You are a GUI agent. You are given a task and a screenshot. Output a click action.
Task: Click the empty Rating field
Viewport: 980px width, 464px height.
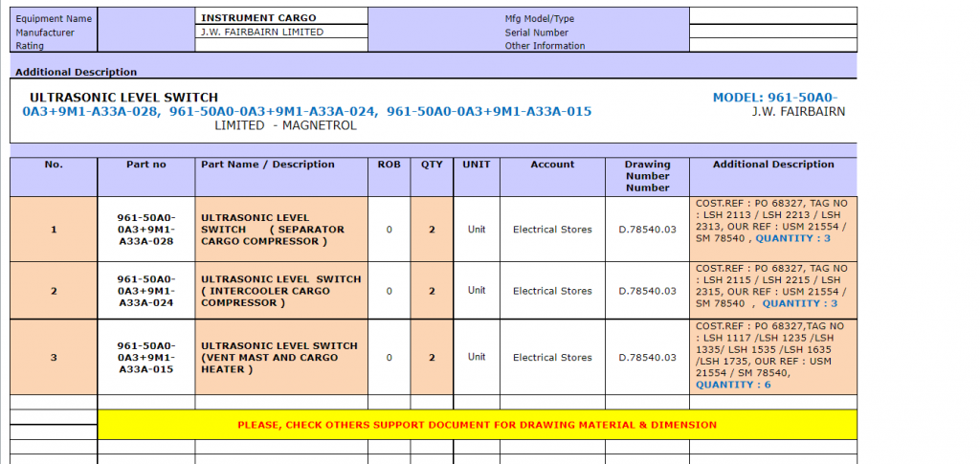[280, 45]
